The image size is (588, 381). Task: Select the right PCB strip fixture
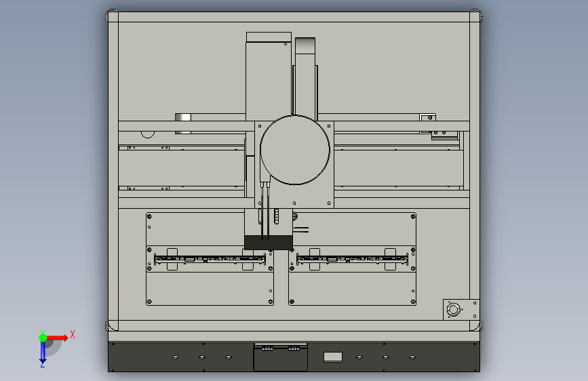point(352,259)
